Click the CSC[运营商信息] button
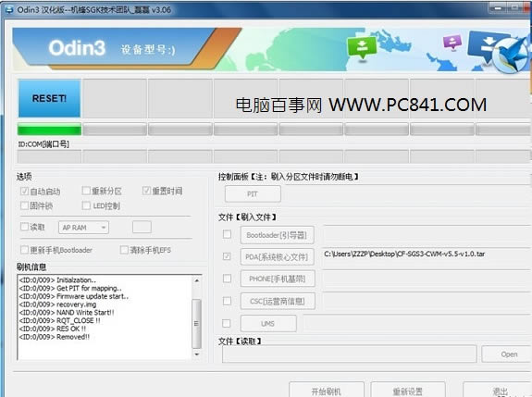Screen dimensions: 532x397 (x=278, y=302)
